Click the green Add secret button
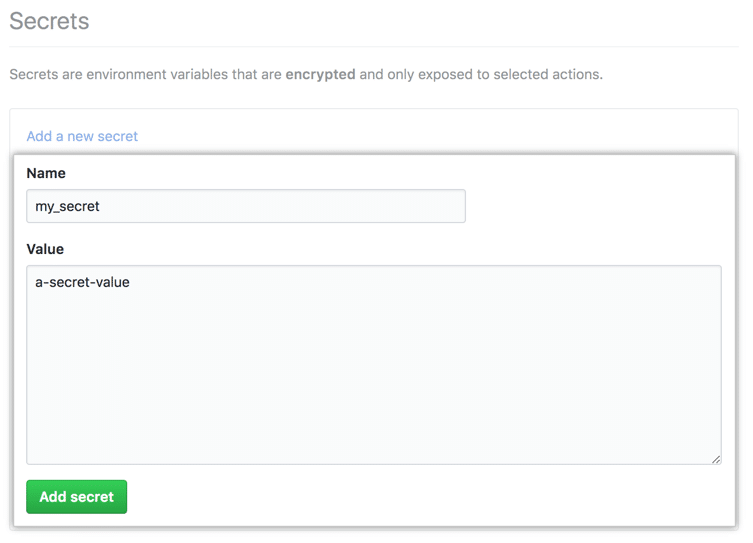Viewport: 753px width, 543px height. (x=76, y=496)
